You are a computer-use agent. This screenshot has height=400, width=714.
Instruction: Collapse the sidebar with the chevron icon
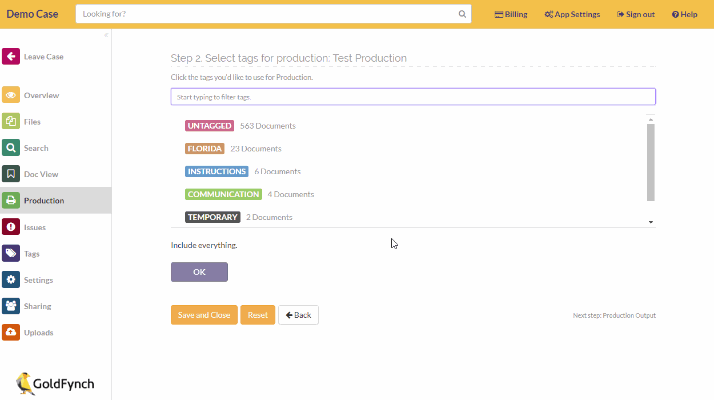point(106,35)
